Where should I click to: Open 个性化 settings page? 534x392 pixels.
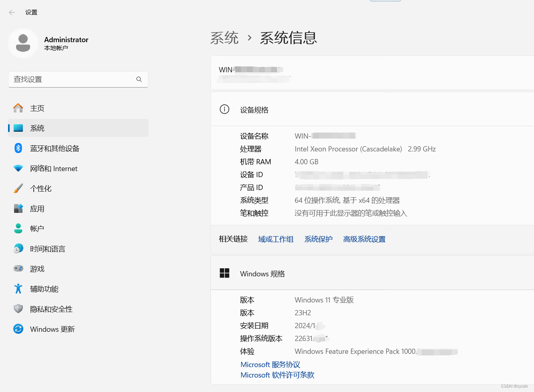point(78,188)
